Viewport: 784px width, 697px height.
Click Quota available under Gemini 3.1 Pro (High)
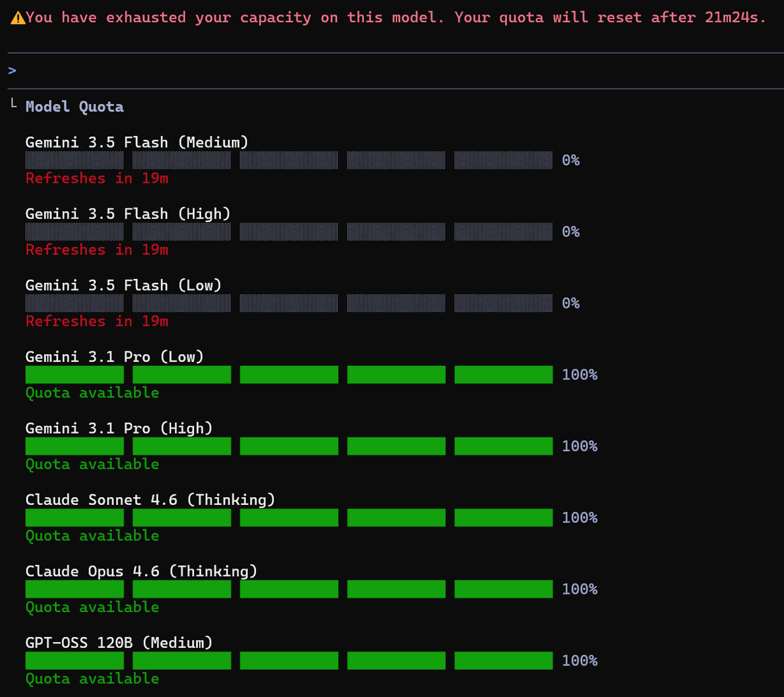(x=92, y=464)
